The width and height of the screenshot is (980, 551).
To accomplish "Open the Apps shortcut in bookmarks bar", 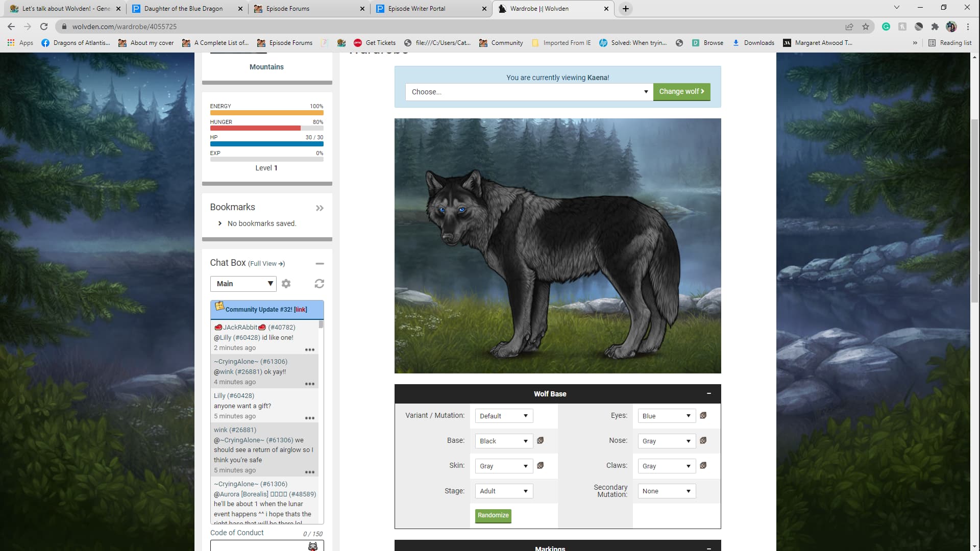I will pos(20,43).
